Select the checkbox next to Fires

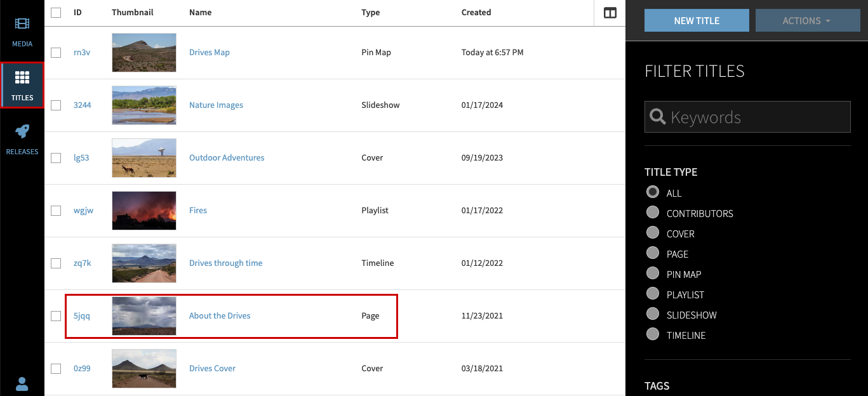pos(55,210)
